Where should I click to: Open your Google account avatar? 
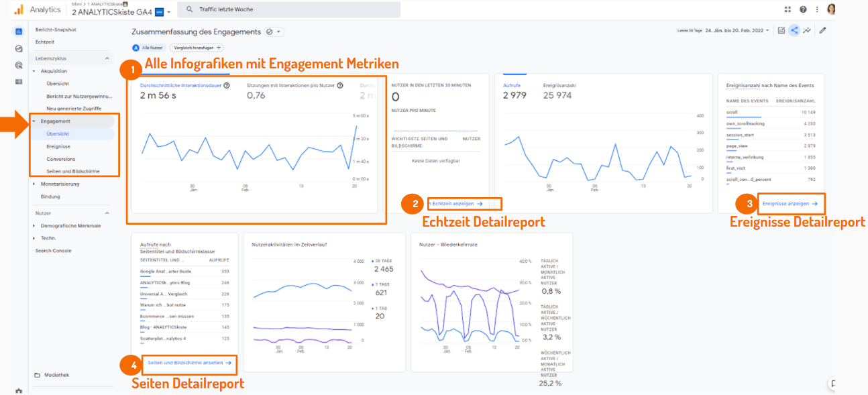(831, 9)
